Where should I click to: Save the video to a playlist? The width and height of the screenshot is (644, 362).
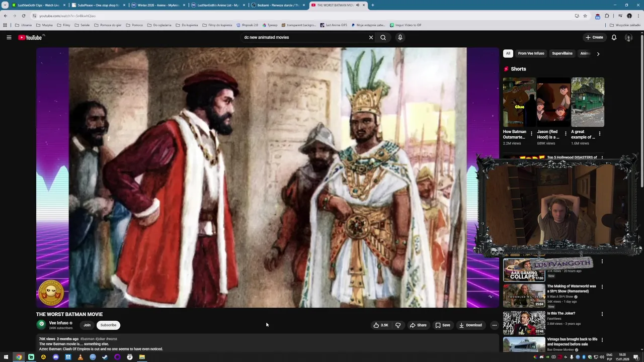[x=443, y=325]
